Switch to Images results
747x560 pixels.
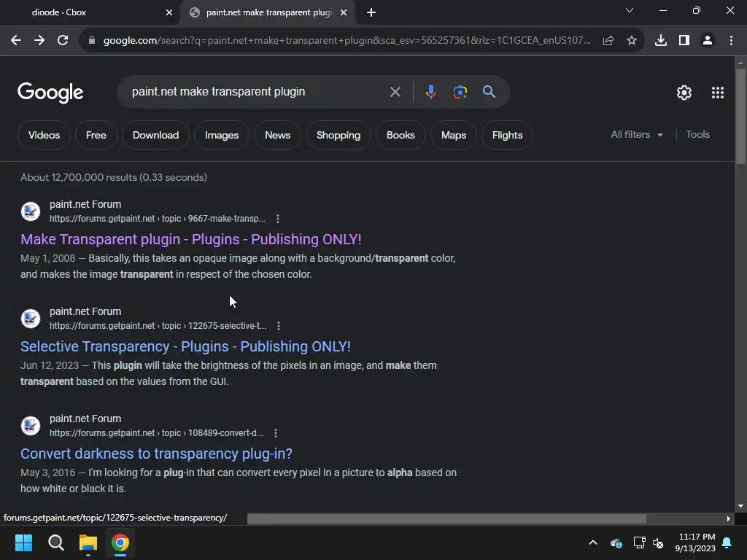222,135
